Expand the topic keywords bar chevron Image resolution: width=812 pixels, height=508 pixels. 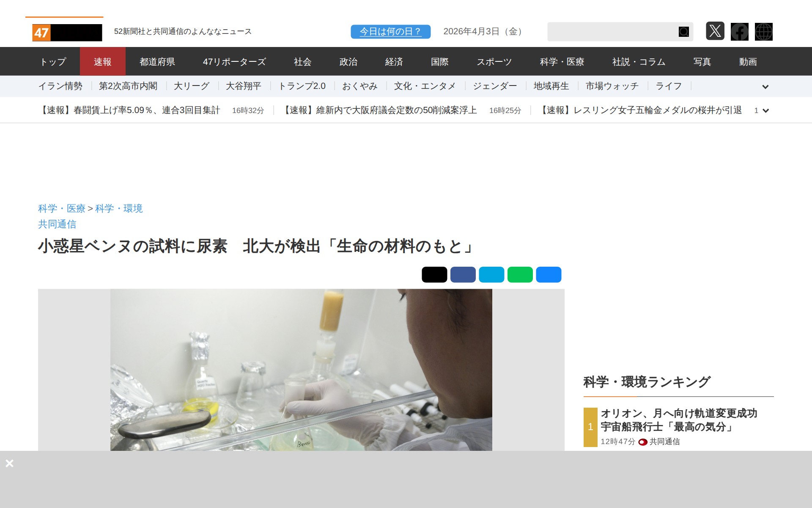[x=765, y=87]
